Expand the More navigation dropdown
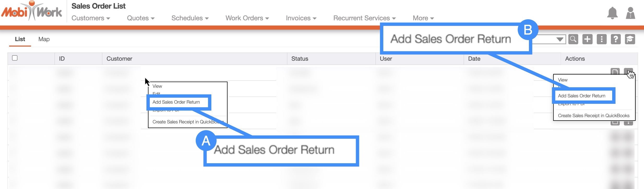644x189 pixels. click(423, 18)
